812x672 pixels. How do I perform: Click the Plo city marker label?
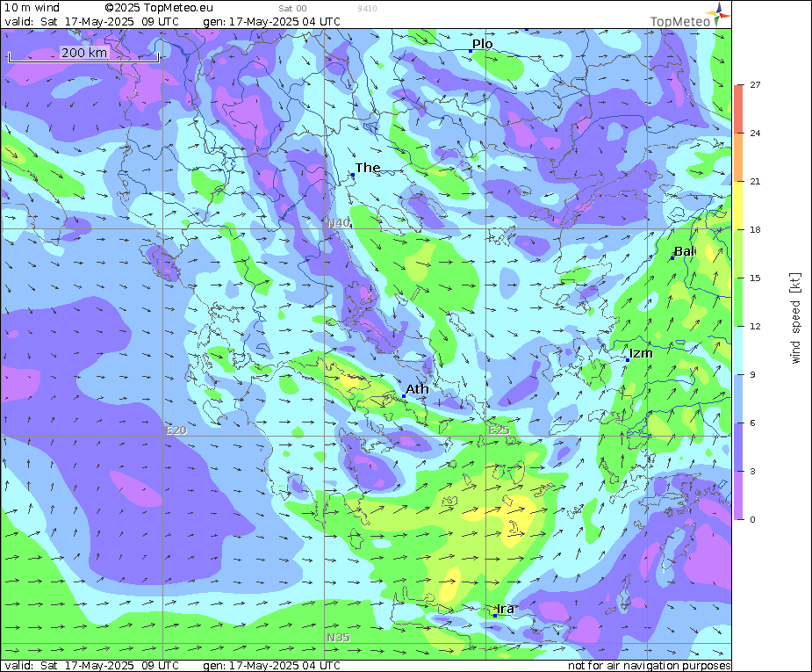coord(482,44)
